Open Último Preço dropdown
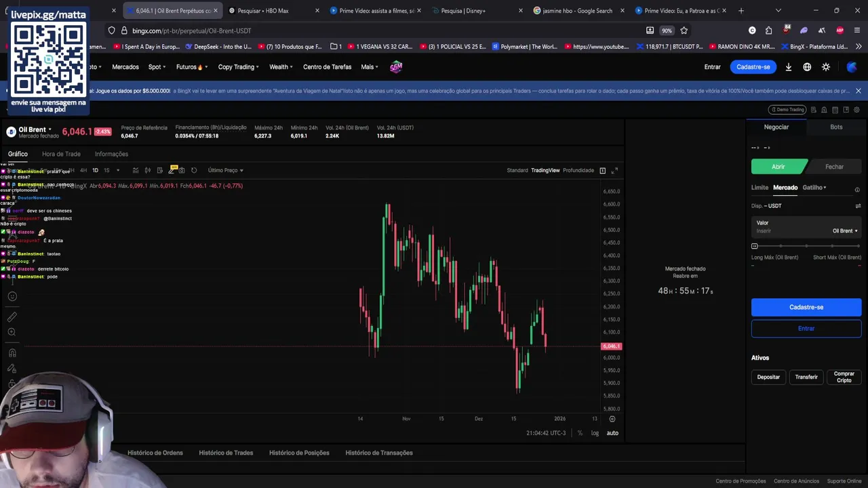The width and height of the screenshot is (868, 488). [x=226, y=170]
